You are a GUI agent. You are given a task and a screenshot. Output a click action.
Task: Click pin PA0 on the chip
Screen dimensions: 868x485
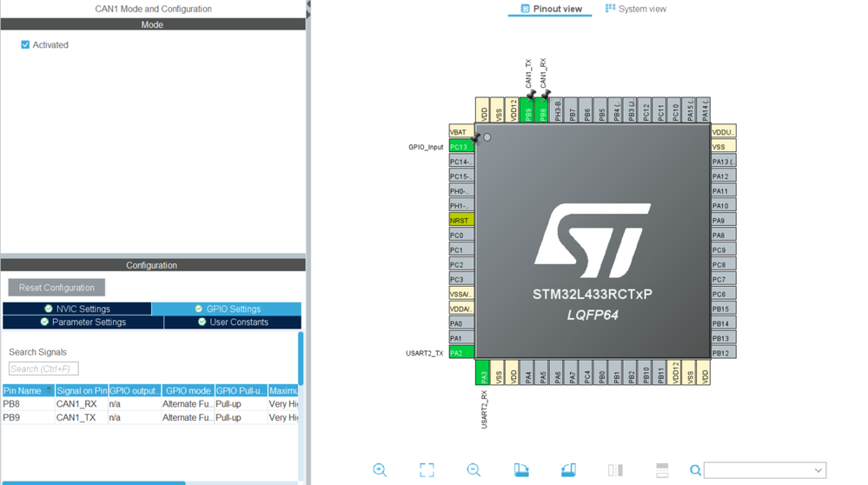tap(461, 323)
